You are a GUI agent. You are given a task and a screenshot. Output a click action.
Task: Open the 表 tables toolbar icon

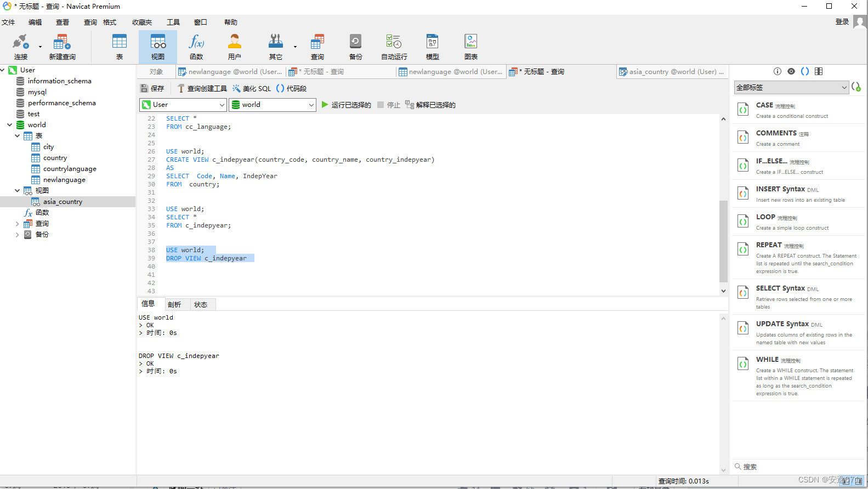[x=120, y=47]
